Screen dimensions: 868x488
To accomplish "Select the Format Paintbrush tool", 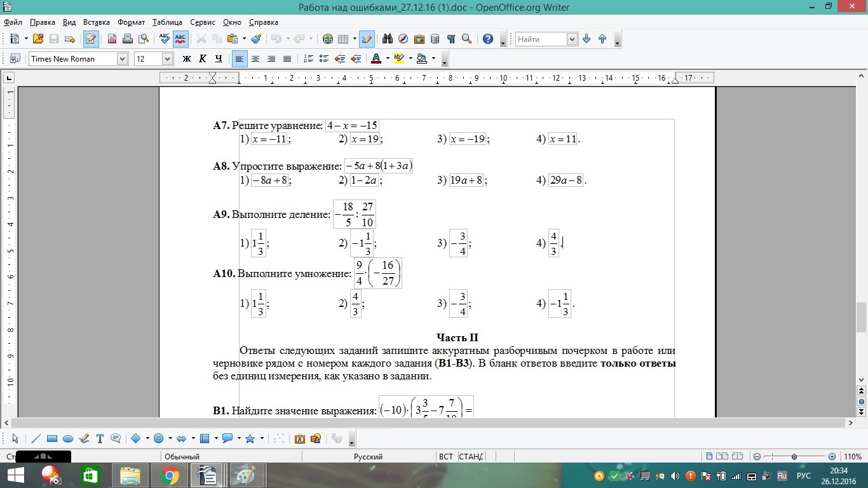I will [256, 39].
